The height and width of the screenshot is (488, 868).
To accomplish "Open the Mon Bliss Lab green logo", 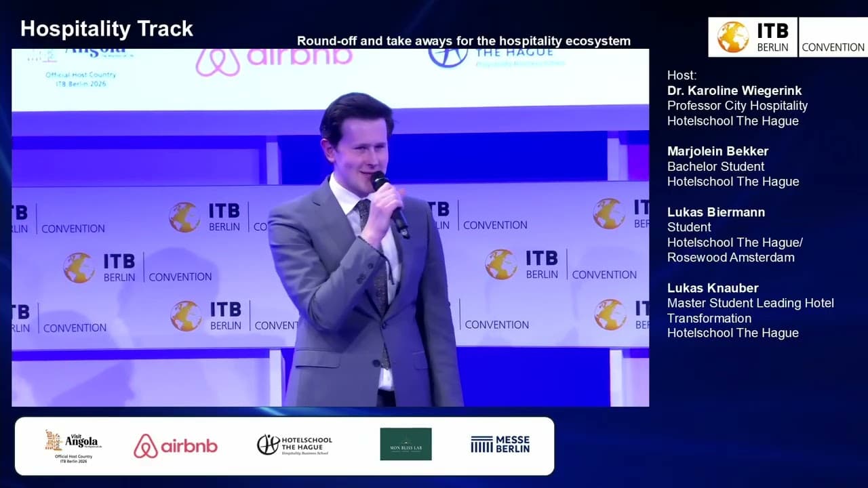I will 406,444.
